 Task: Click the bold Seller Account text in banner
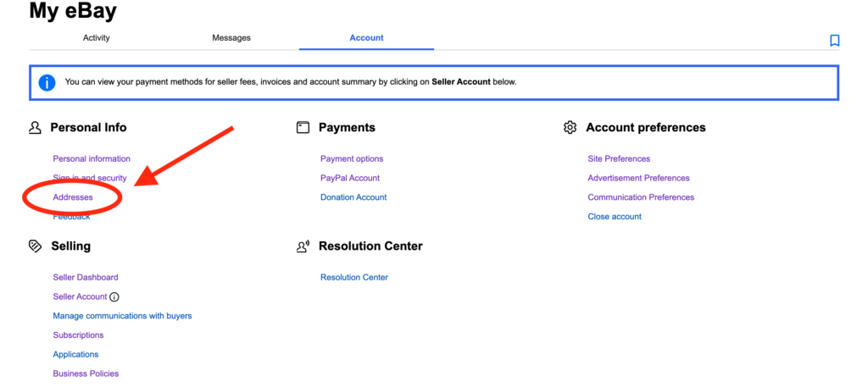(460, 82)
